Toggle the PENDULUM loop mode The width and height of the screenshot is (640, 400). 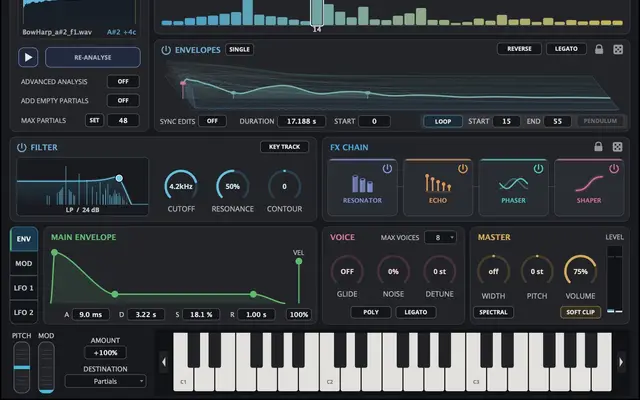[600, 121]
